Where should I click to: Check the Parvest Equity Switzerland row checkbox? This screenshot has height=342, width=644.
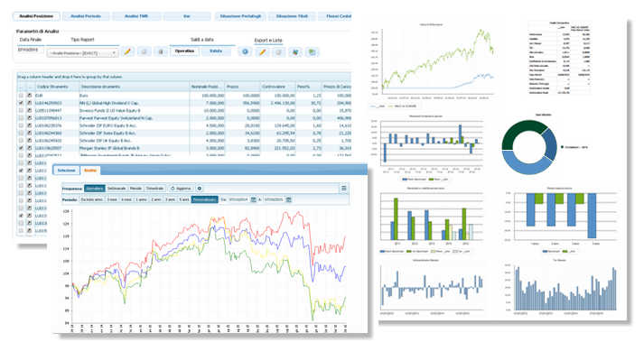coord(21,118)
